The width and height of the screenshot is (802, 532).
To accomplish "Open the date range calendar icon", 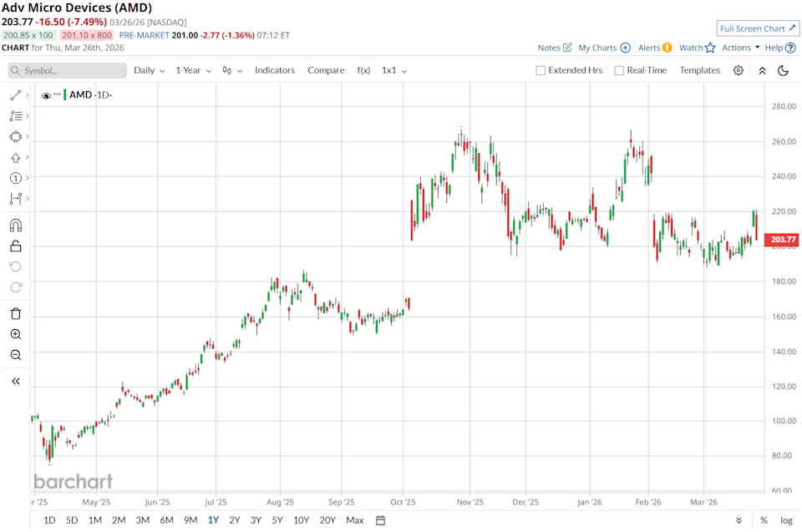I will 381,520.
